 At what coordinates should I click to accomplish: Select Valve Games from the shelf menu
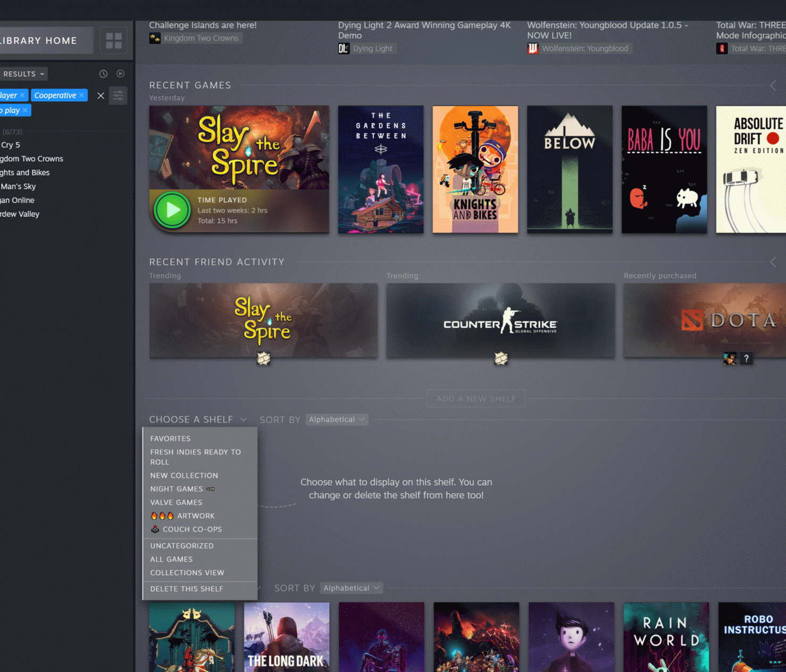click(x=176, y=502)
